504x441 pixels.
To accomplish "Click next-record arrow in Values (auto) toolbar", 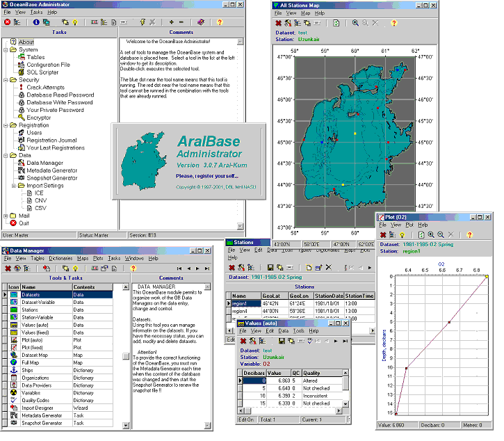I will coord(336,342).
